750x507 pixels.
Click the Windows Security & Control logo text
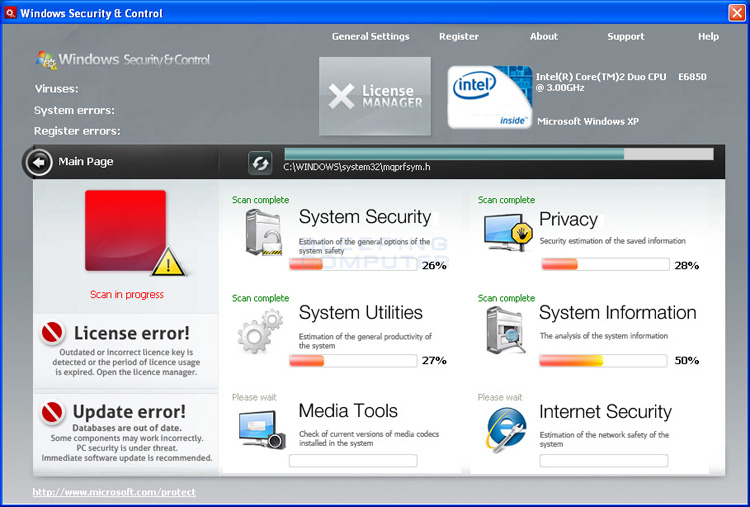pos(134,60)
